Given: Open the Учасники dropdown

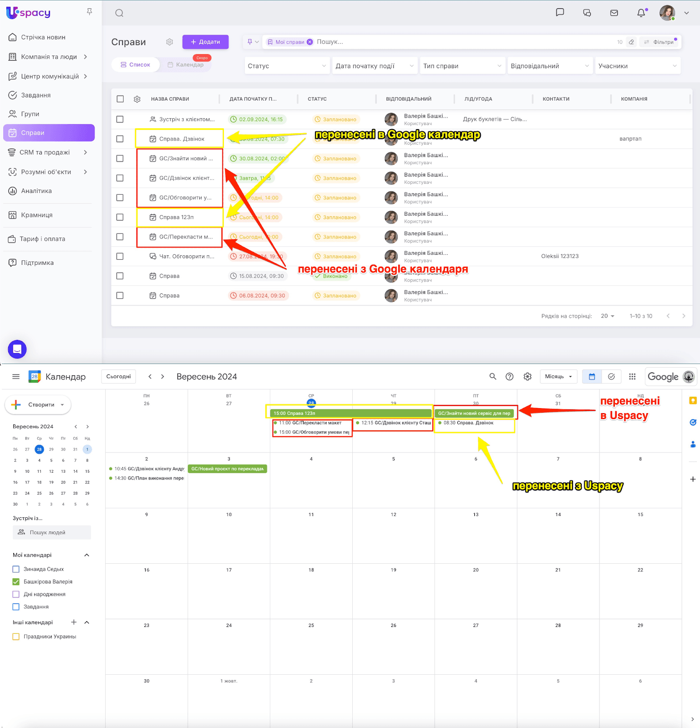Looking at the screenshot, I should tap(638, 66).
